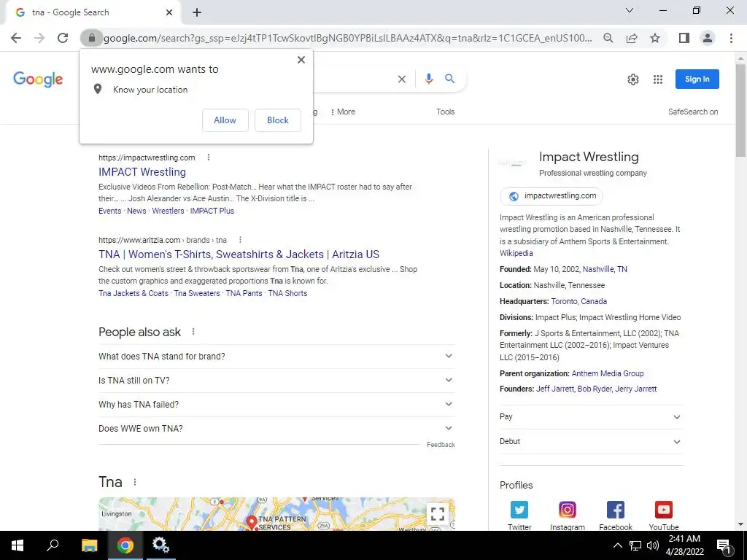Open the Tools option
This screenshot has width=747, height=560.
pos(446,112)
